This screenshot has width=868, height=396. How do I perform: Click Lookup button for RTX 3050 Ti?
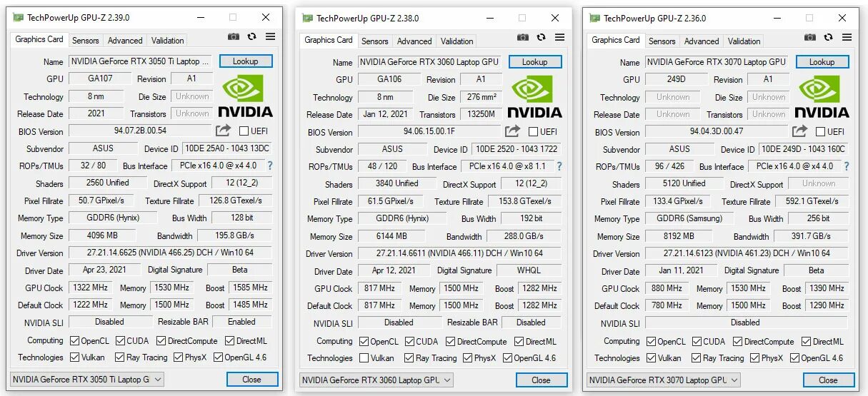click(246, 61)
